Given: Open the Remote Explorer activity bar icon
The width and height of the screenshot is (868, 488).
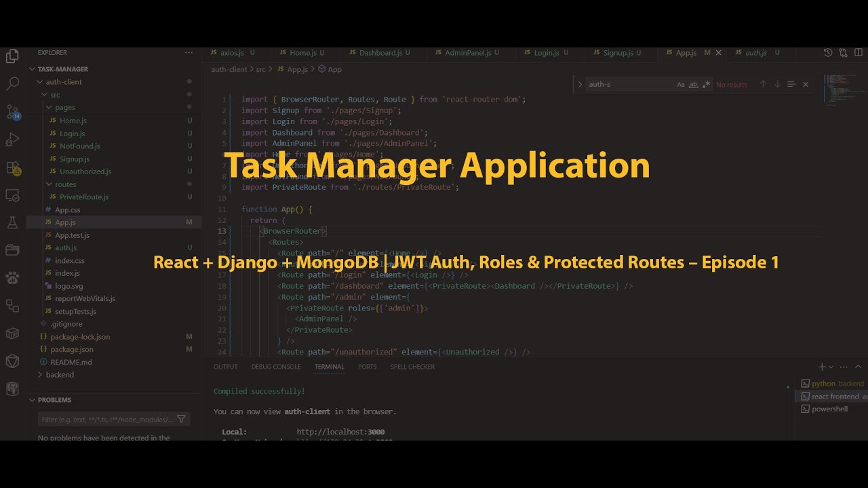Looking at the screenshot, I should click(x=12, y=195).
